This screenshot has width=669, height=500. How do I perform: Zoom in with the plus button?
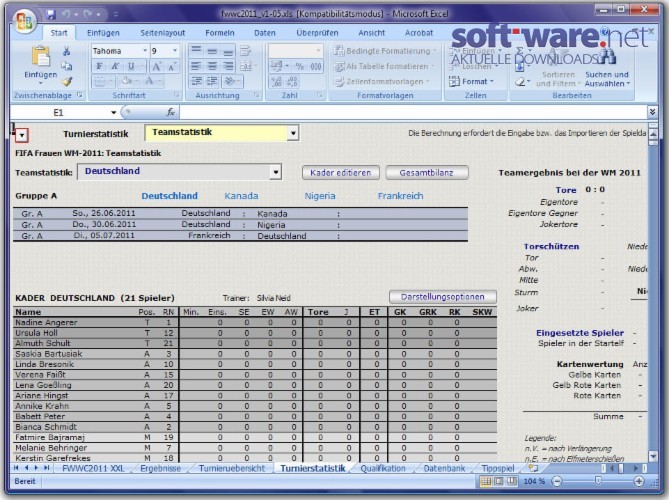[x=639, y=482]
